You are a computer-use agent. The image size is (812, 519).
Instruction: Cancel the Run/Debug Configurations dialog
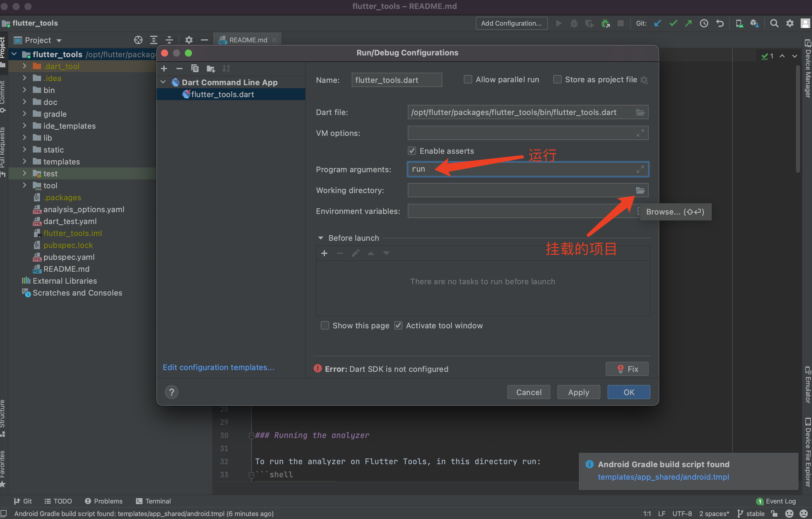[x=529, y=392]
